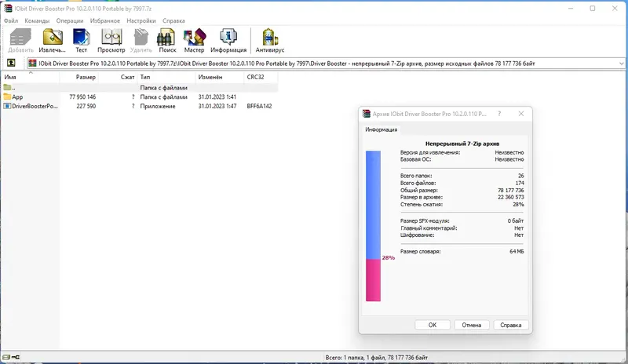Viewport: 628px width, 364px height.
Task: Sort by Размер column header
Action: point(78,77)
